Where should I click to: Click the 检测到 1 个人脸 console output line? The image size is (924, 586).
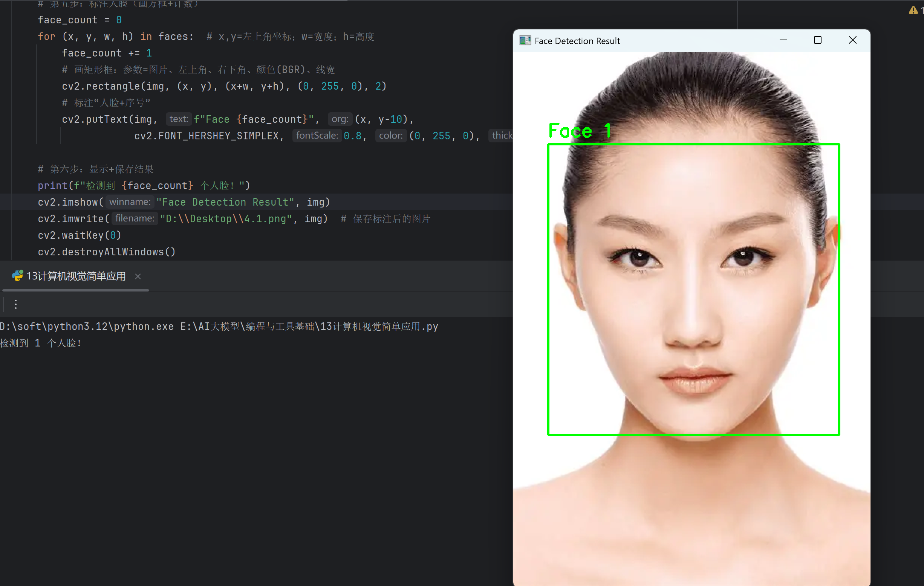click(41, 343)
